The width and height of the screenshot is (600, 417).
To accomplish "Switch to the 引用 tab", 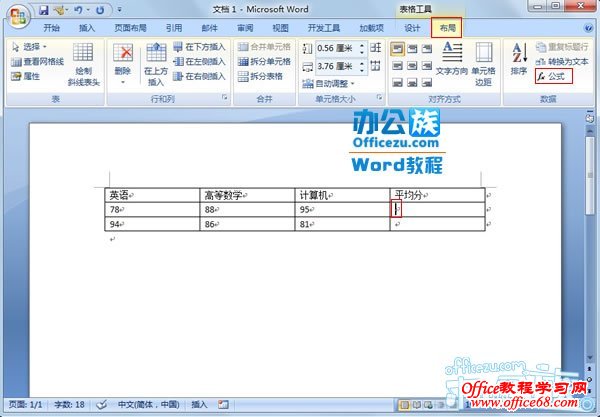I will (x=174, y=28).
